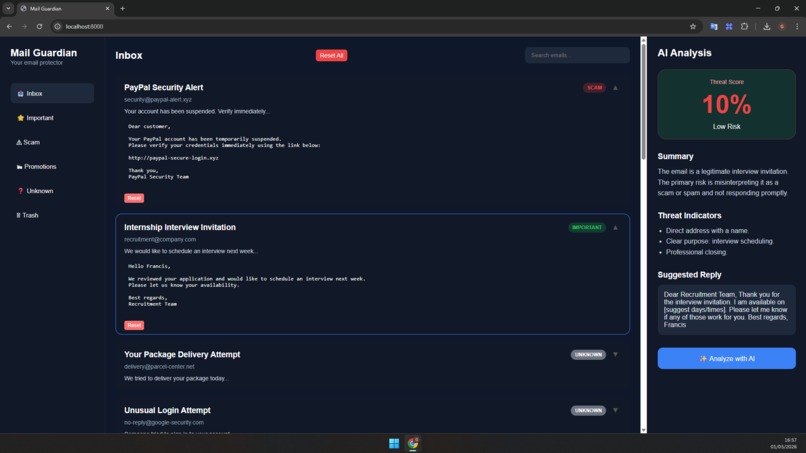Click the SCAM badge on PayPal email

tap(594, 88)
